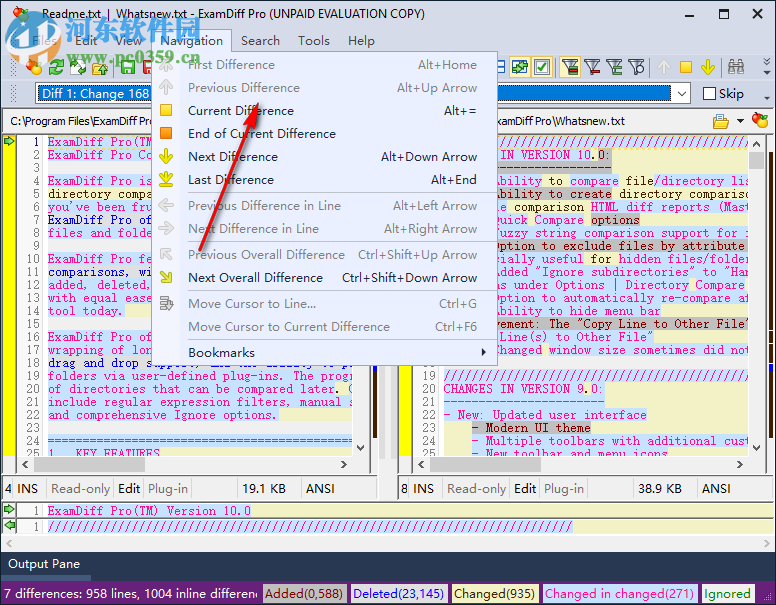Toggle the fourth funnel filter icon with magnifier
This screenshot has height=605, width=776.
coord(636,67)
